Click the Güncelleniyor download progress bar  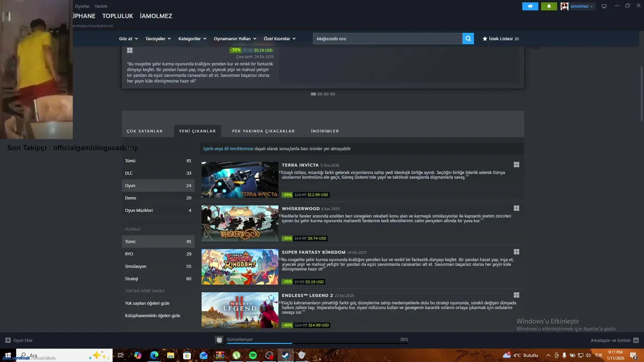click(x=318, y=344)
